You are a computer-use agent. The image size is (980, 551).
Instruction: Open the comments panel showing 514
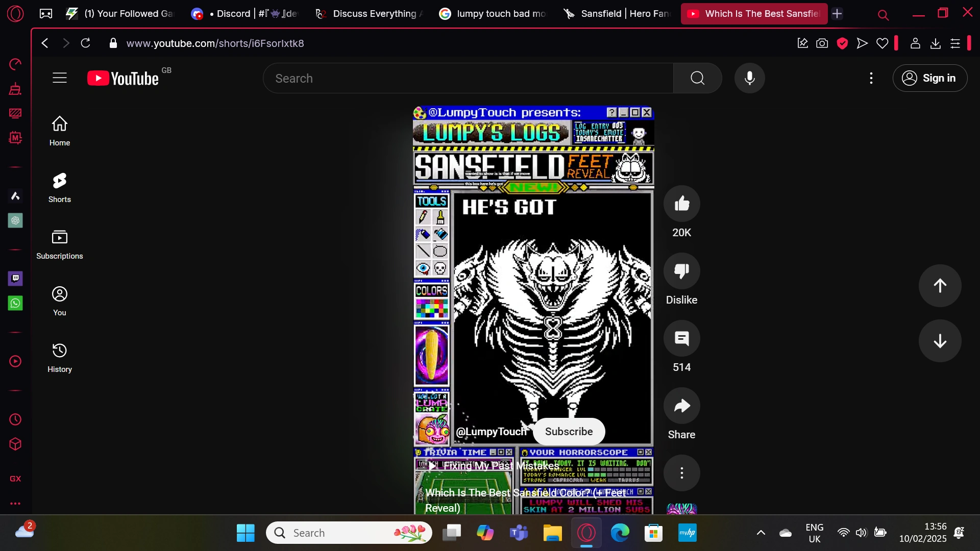tap(682, 338)
